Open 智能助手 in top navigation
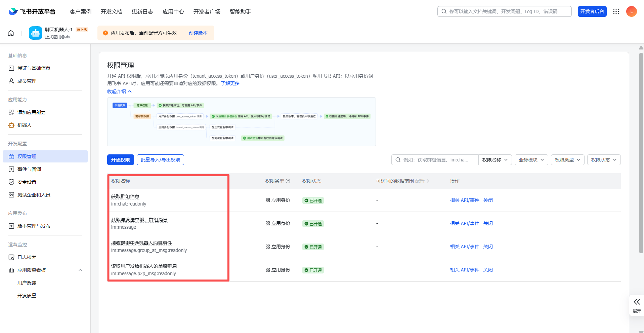644x333 pixels. click(x=241, y=11)
